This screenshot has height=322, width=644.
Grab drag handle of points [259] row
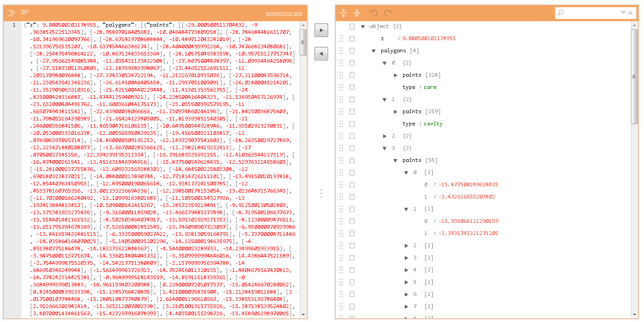[x=342, y=111]
